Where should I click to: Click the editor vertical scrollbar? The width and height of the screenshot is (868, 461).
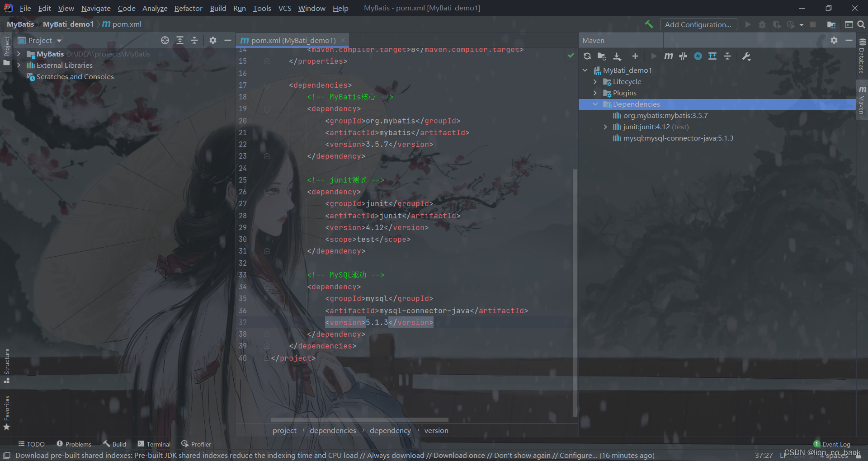pyautogui.click(x=575, y=293)
